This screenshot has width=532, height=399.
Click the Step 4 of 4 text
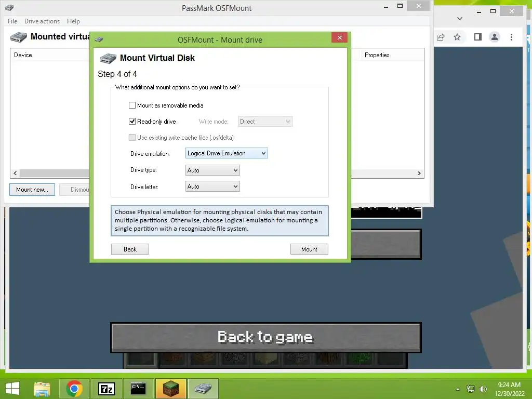click(x=117, y=74)
